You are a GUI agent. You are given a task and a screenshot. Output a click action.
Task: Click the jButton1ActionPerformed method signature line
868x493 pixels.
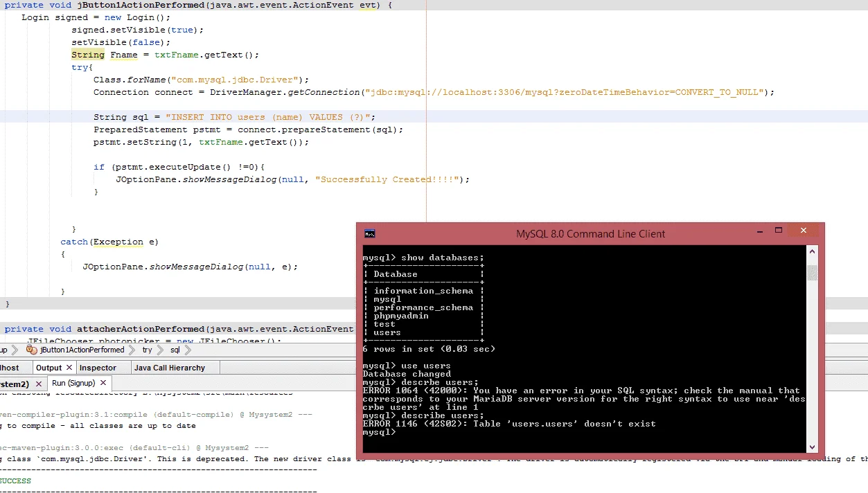[x=198, y=5]
